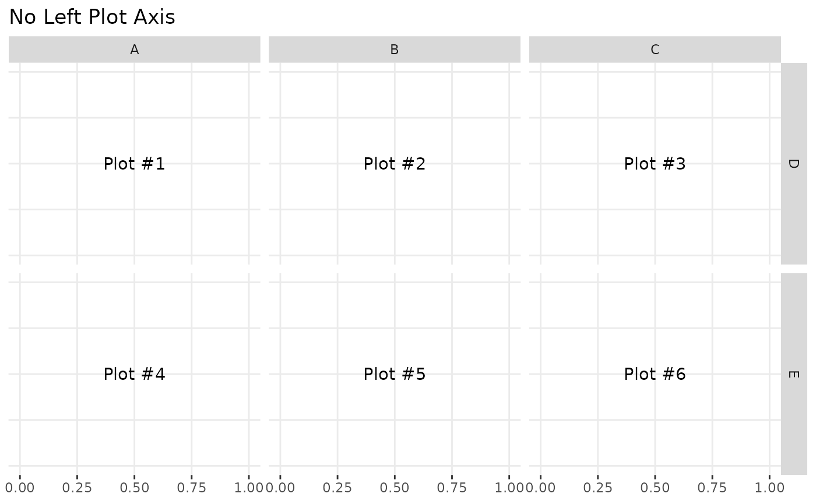Select the column A facet strip
816x504 pixels.
coord(134,50)
